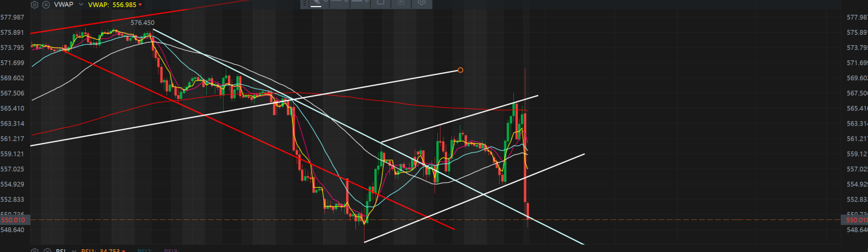
Task: Delete the selected drawing with trash icon
Action: point(401,2)
